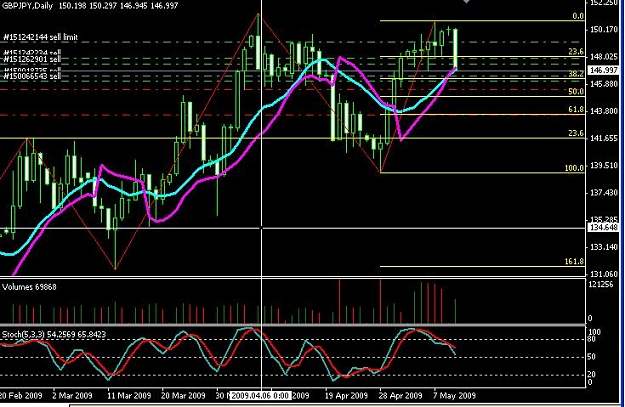The width and height of the screenshot is (625, 407).
Task: Click the 23.6 label beside 141.655
Action: tap(576, 133)
